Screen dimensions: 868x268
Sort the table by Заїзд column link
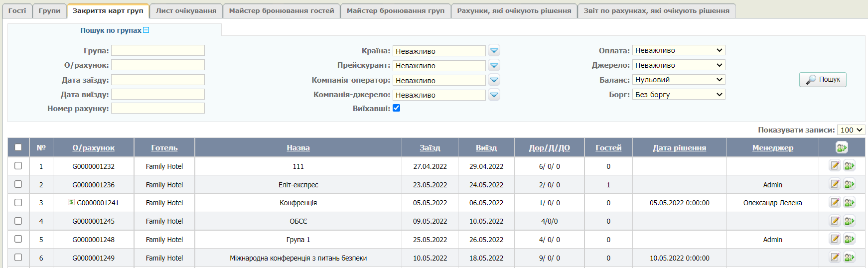pyautogui.click(x=430, y=148)
